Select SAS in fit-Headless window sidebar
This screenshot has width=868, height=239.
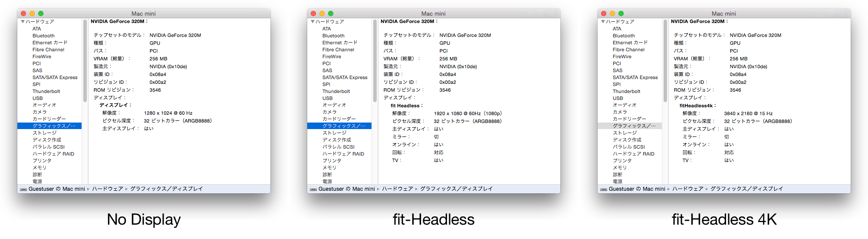[327, 70]
